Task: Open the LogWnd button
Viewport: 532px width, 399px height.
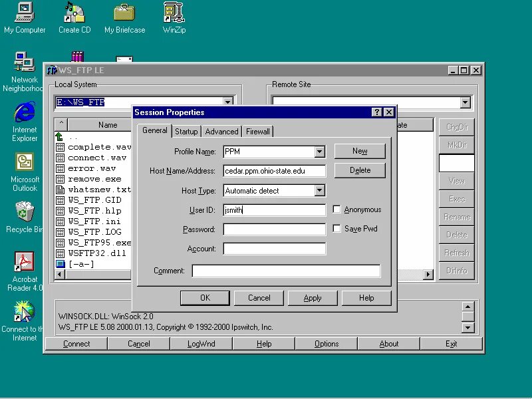Action: (x=201, y=344)
